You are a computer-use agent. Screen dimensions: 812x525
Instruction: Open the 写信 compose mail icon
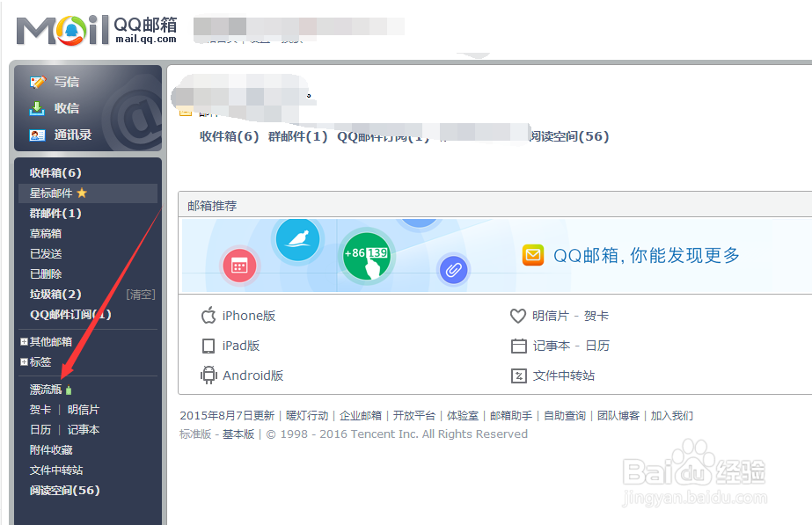(37, 81)
